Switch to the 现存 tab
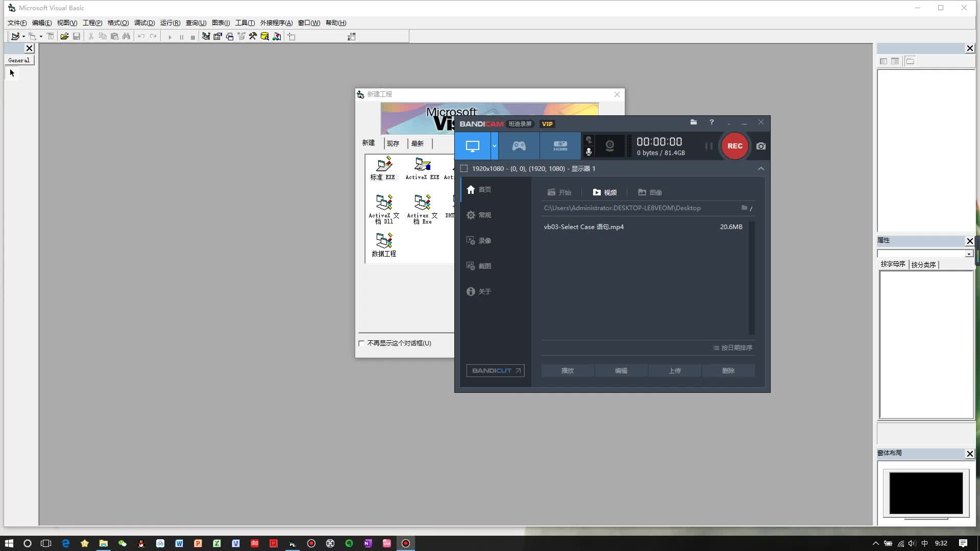 point(393,143)
